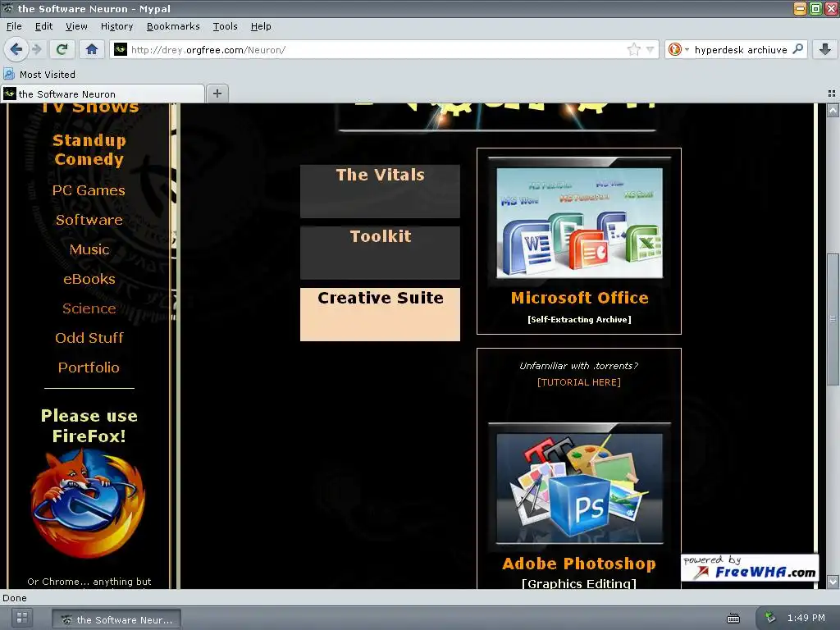
Task: Select the Toolkit category button
Action: coord(380,253)
